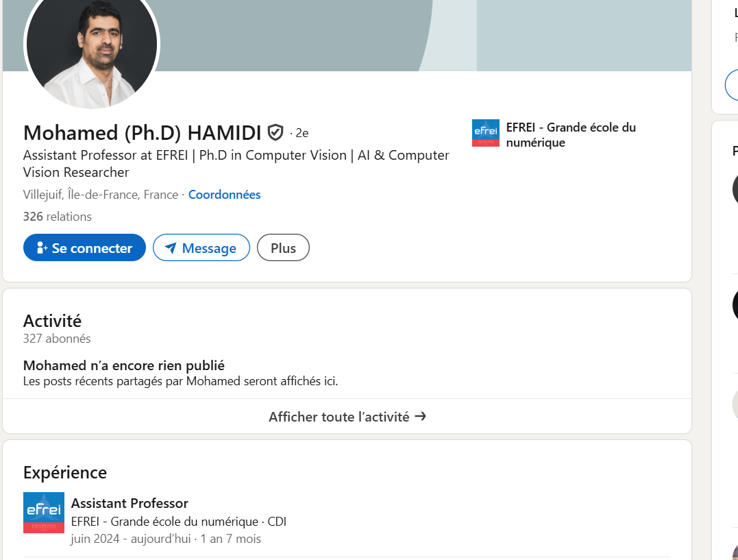Click the verification shield badge beside the name
Screen dimensions: 738x560
coord(275,132)
